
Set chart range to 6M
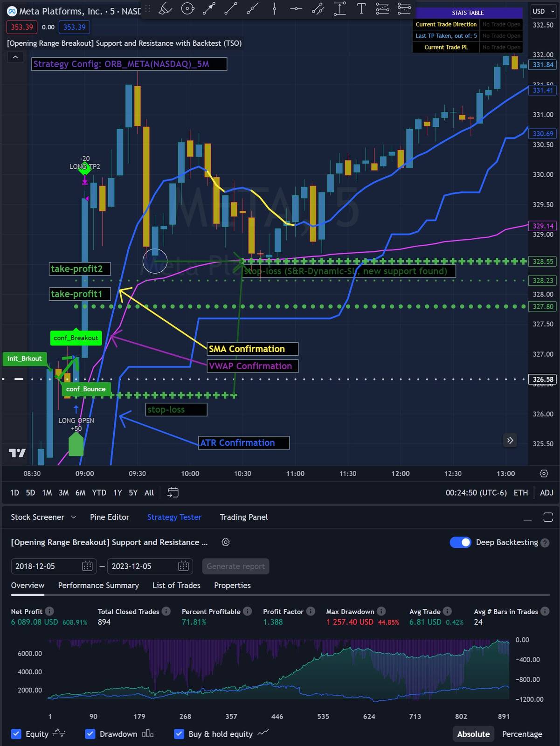[80, 492]
